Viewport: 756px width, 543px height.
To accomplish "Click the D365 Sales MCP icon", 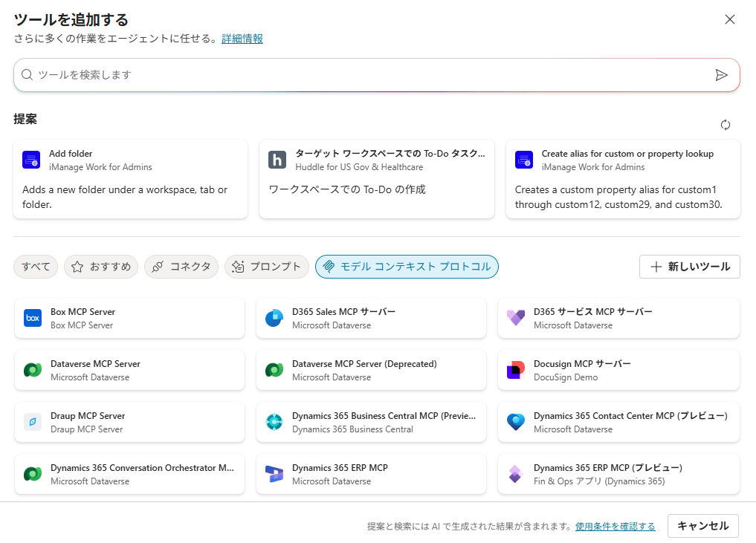I will (274, 318).
